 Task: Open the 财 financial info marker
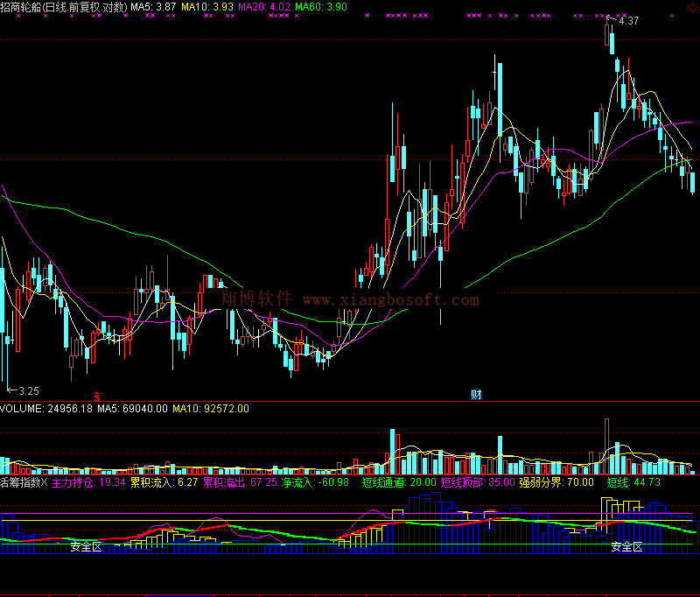click(x=476, y=394)
